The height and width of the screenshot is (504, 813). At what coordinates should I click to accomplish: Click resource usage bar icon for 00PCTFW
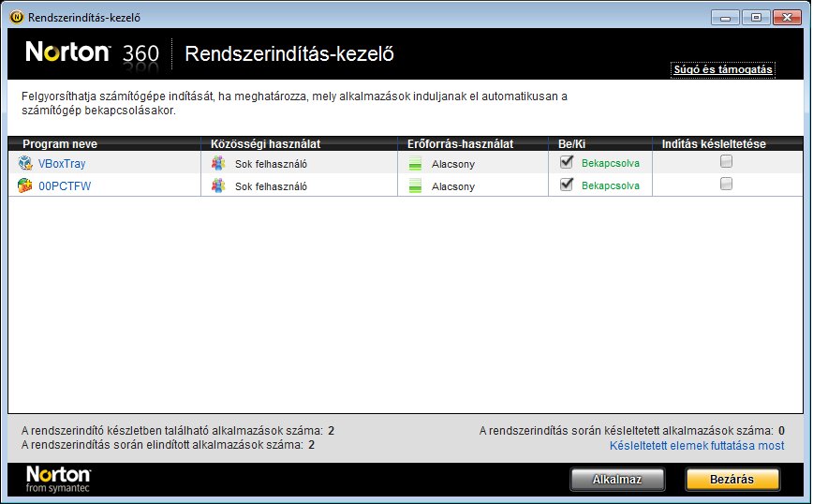pos(416,186)
